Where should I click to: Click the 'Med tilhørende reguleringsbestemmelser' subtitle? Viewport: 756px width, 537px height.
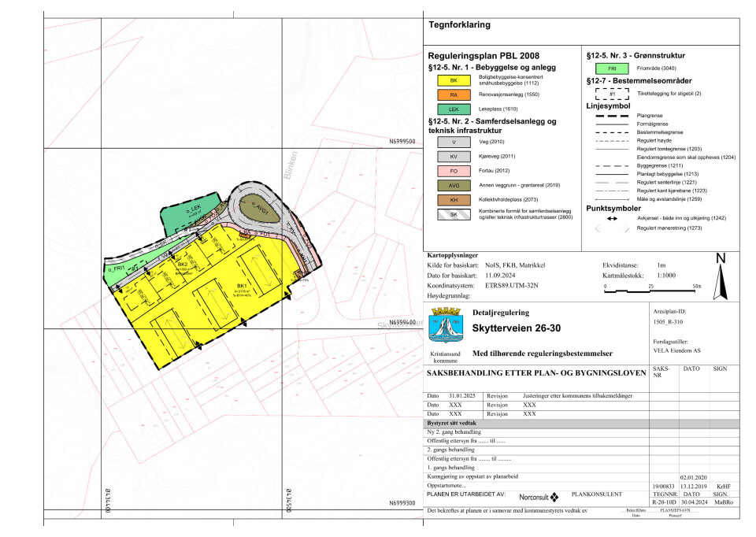coord(543,354)
